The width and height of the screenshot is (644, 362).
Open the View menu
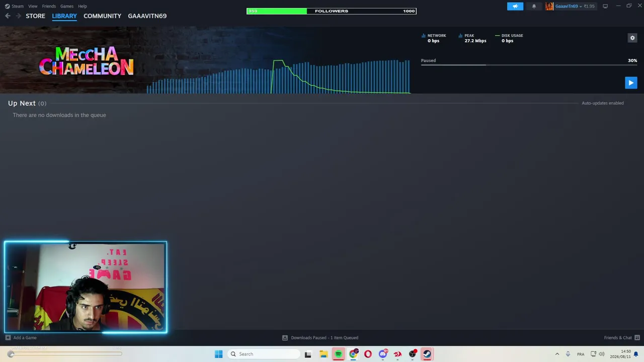(33, 6)
